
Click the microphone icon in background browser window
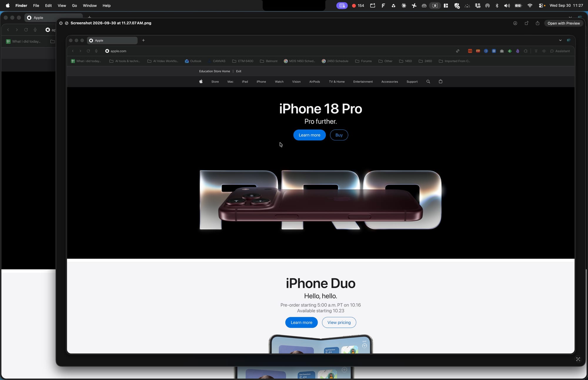(35, 30)
